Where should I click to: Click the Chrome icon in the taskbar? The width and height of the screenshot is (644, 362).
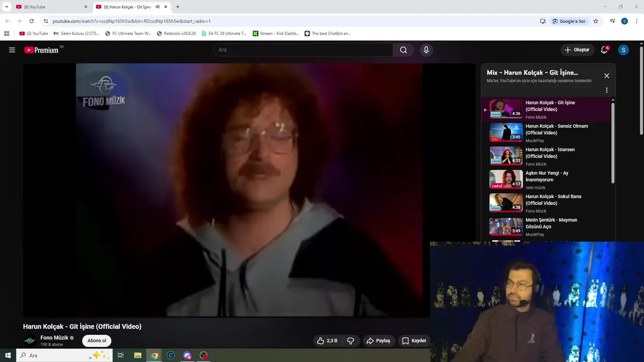click(x=154, y=355)
